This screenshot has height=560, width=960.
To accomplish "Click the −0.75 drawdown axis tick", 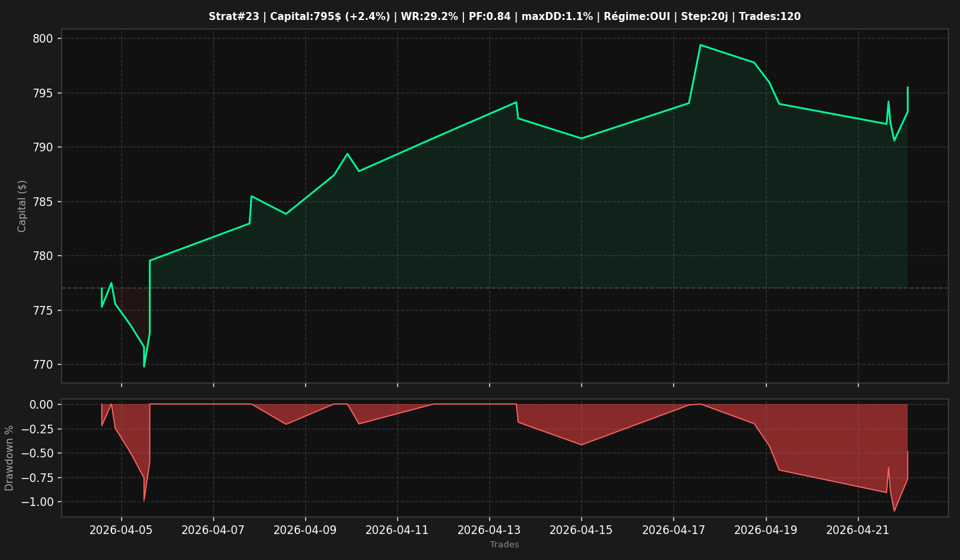I will (x=37, y=478).
